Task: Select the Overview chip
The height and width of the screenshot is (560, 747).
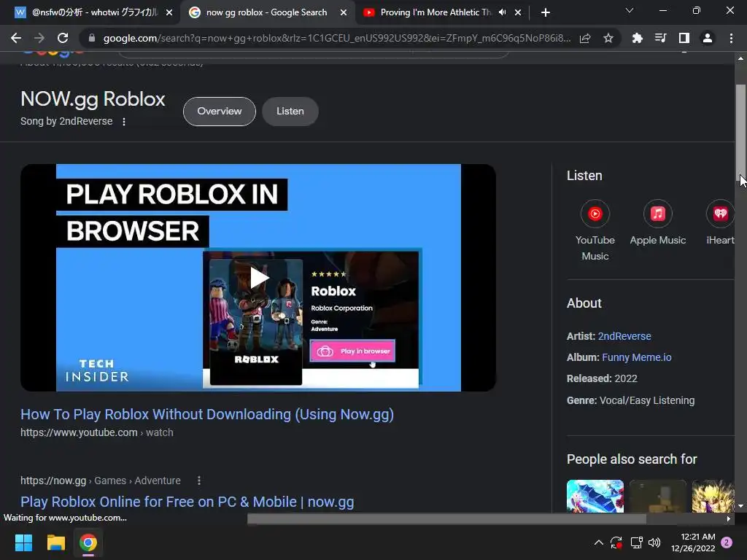Action: pos(219,112)
